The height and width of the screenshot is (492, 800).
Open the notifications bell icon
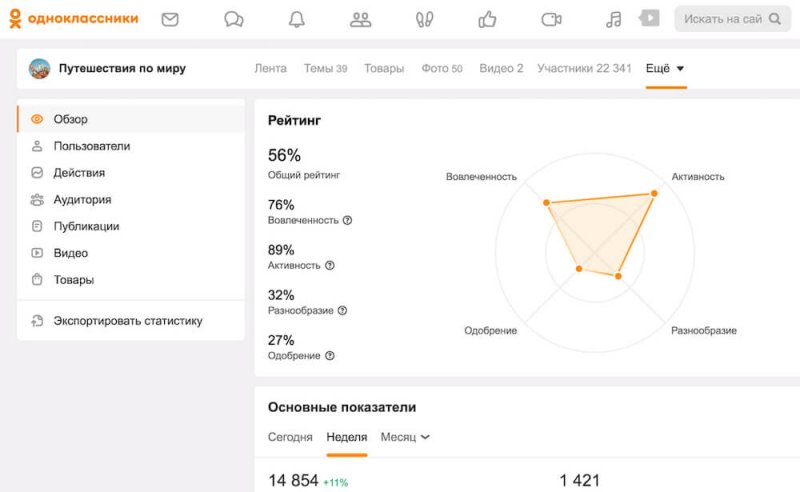click(297, 19)
